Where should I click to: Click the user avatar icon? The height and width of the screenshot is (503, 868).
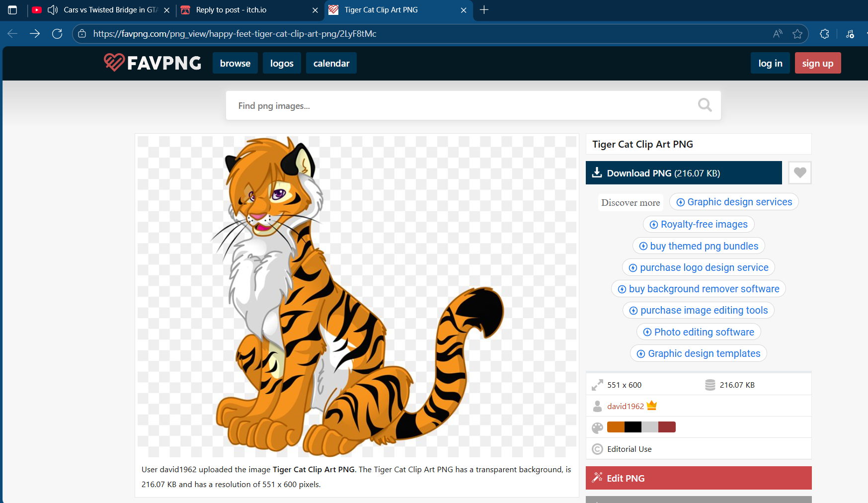597,406
